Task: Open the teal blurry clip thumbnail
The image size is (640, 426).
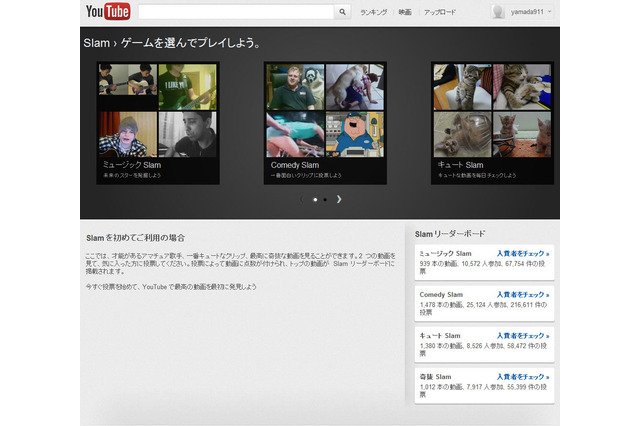Action: (x=295, y=134)
